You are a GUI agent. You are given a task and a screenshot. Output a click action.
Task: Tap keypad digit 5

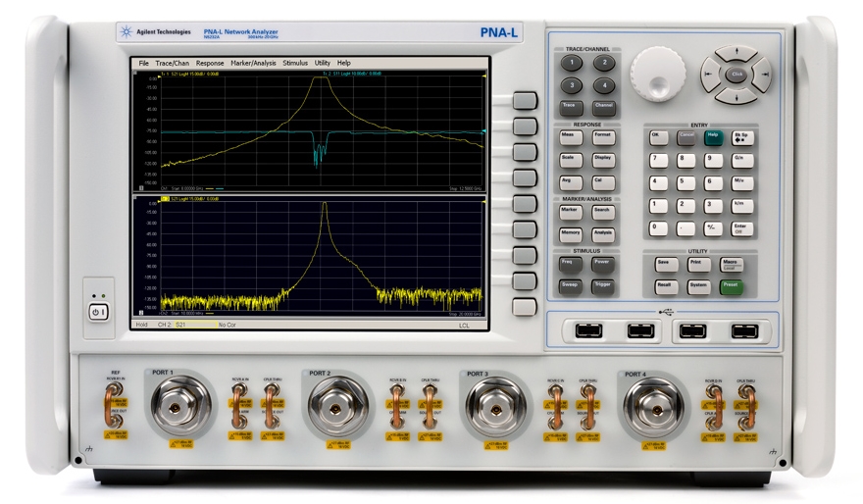coord(685,183)
